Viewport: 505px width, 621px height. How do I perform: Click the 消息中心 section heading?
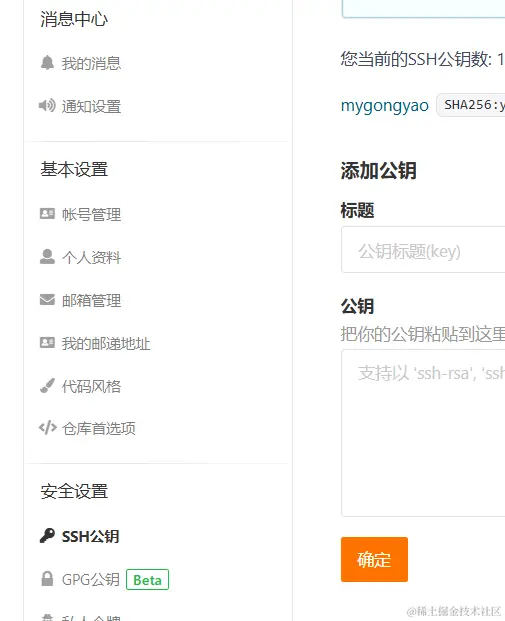pyautogui.click(x=74, y=19)
